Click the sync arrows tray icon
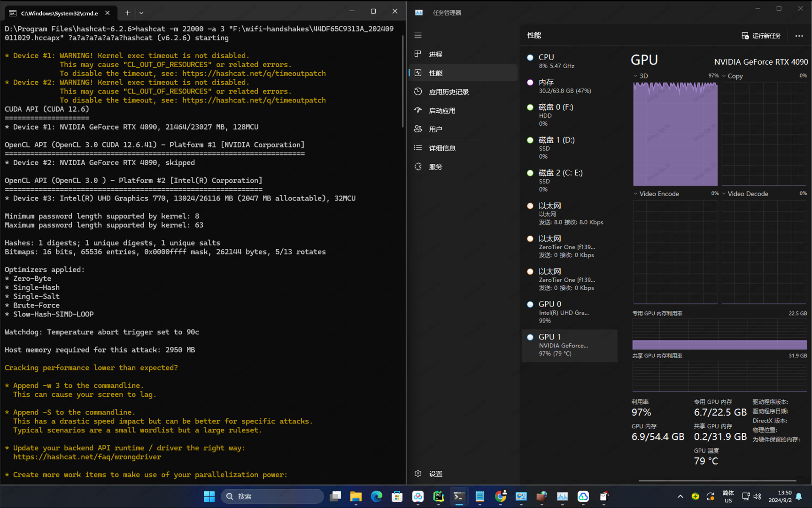Screen dimensions: 812x508 point(711,497)
